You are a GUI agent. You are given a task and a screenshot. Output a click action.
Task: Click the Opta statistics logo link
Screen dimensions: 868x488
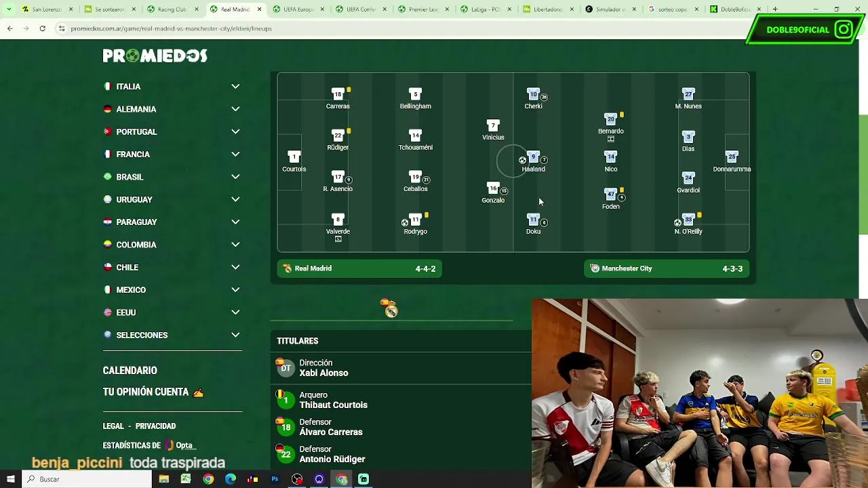click(x=180, y=445)
